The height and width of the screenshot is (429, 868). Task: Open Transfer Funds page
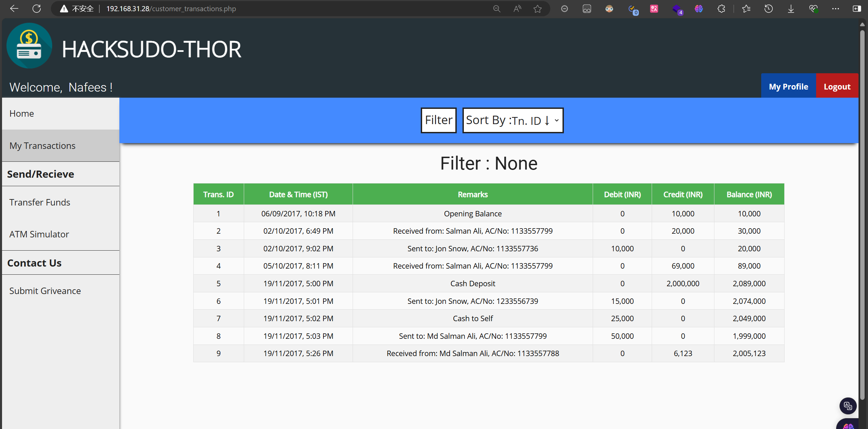(61, 202)
